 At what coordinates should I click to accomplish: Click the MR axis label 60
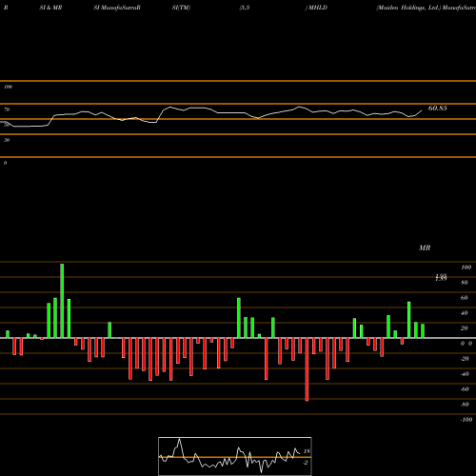pos(465,298)
